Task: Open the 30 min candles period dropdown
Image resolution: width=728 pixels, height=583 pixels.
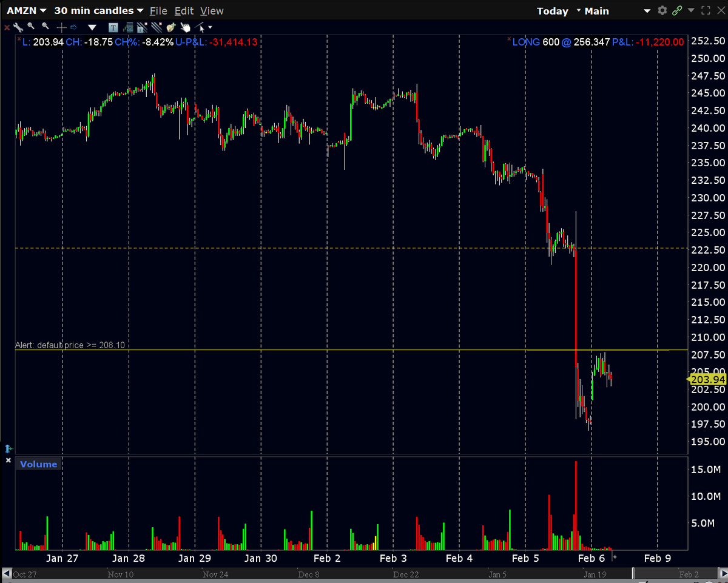Action: click(x=98, y=11)
